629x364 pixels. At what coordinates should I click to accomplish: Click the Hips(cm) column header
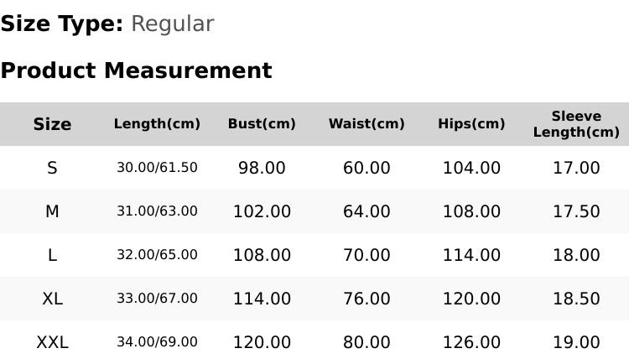(x=471, y=124)
